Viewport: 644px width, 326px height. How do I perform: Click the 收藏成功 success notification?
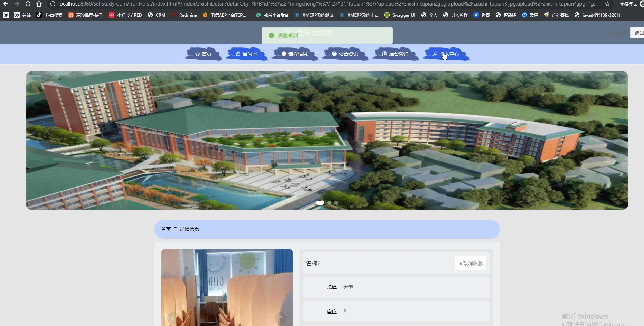(327, 35)
